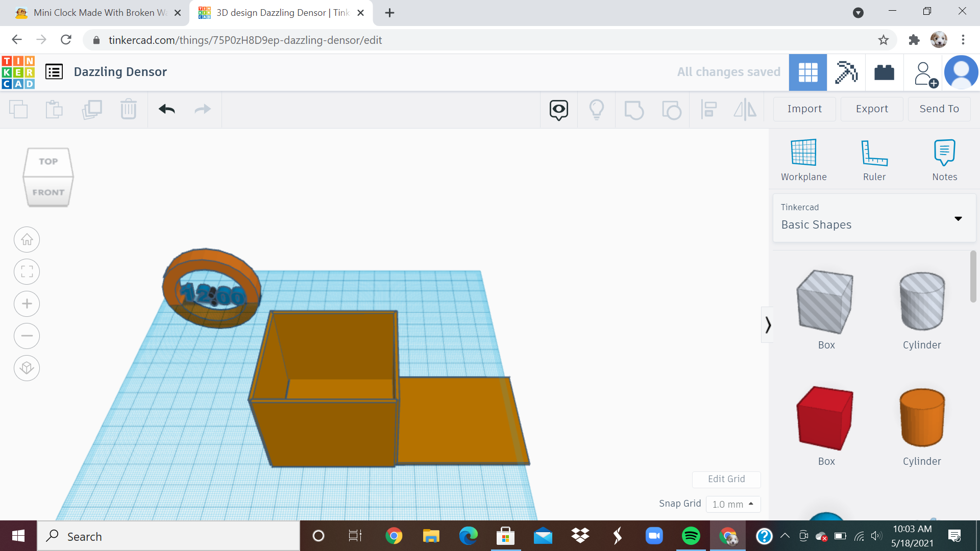Delete the selected object
Screen dimensions: 980x551
coord(128,109)
